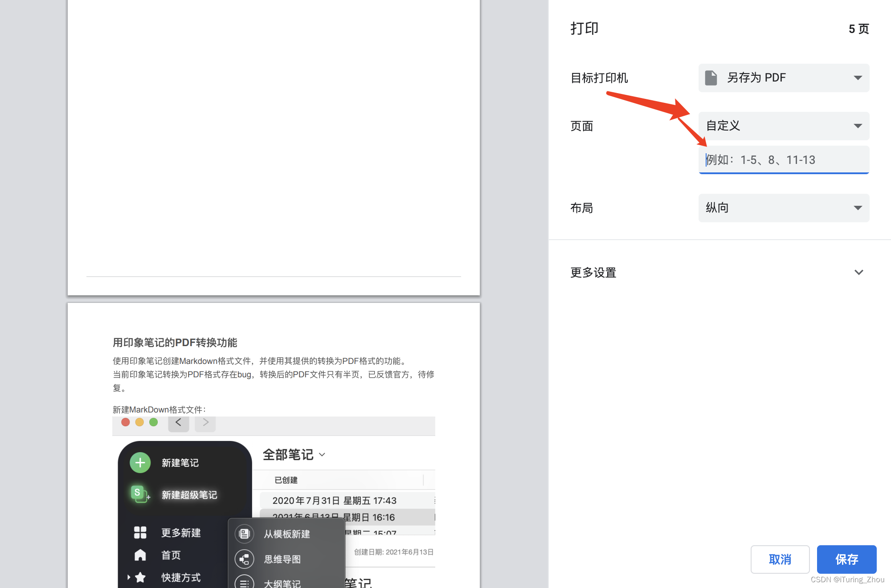Expand the 快捷方式 tree triangle
The image size is (891, 588).
tap(128, 577)
